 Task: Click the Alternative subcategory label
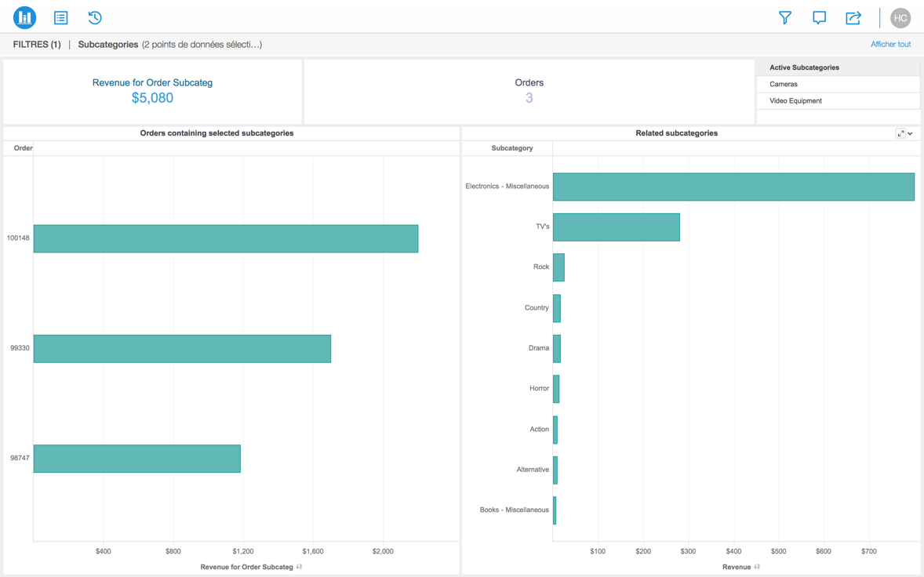coord(533,470)
